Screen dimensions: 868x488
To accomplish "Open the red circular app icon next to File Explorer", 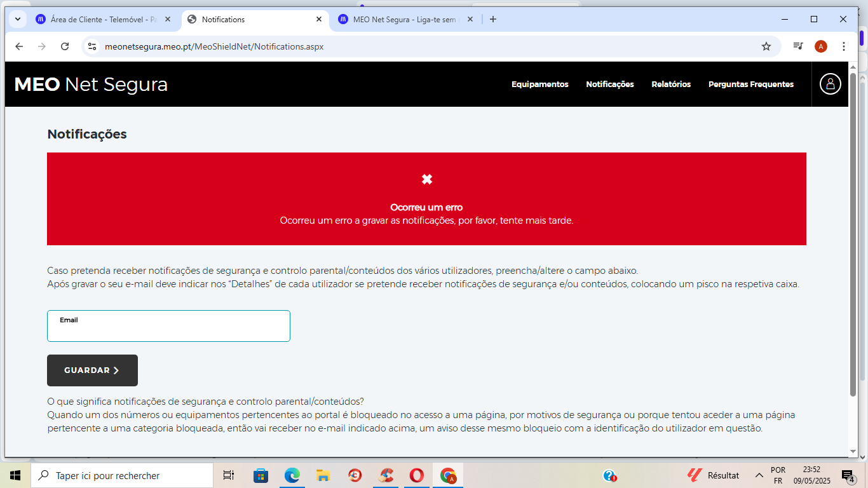I will pos(355,475).
